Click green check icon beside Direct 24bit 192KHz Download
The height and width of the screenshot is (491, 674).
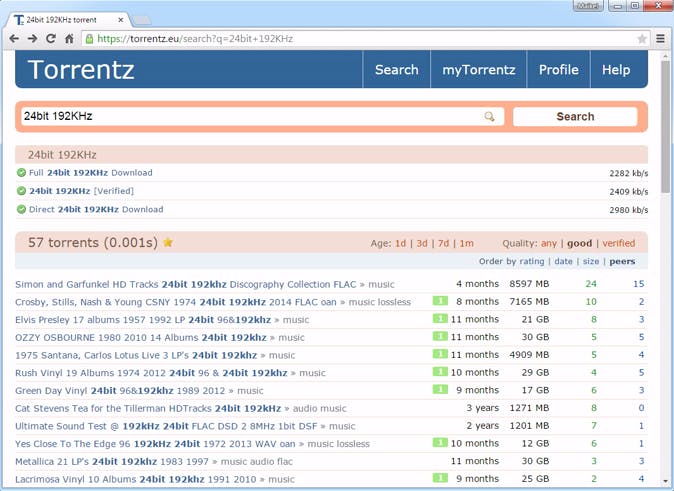pyautogui.click(x=21, y=209)
